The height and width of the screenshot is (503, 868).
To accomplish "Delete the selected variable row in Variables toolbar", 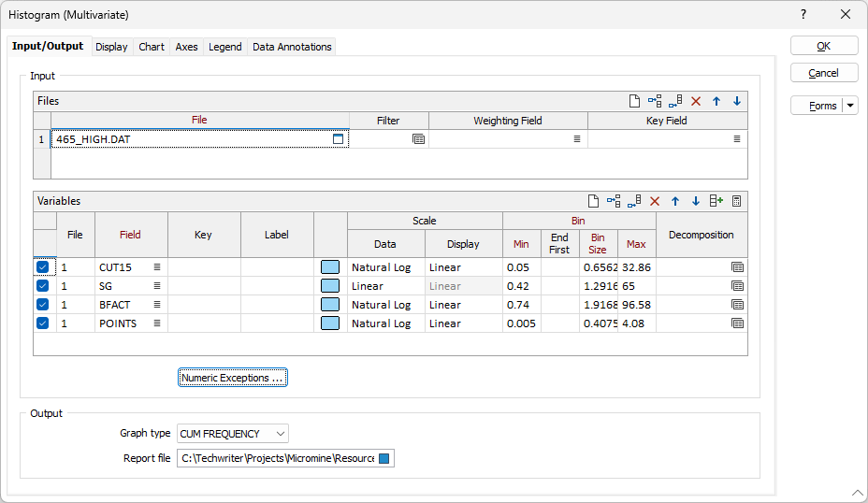I will coord(655,201).
